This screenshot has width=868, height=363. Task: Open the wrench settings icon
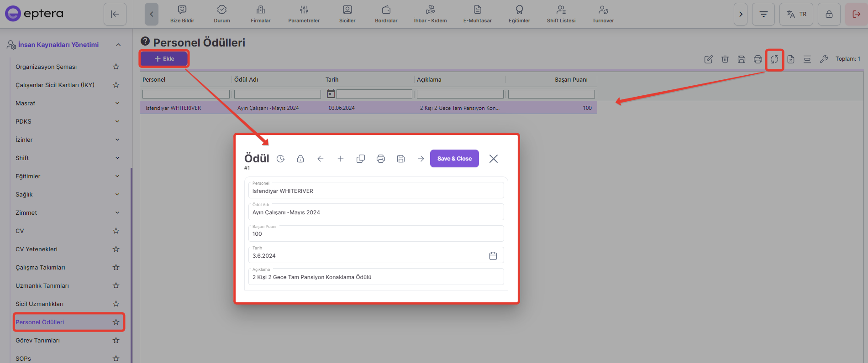coord(824,59)
